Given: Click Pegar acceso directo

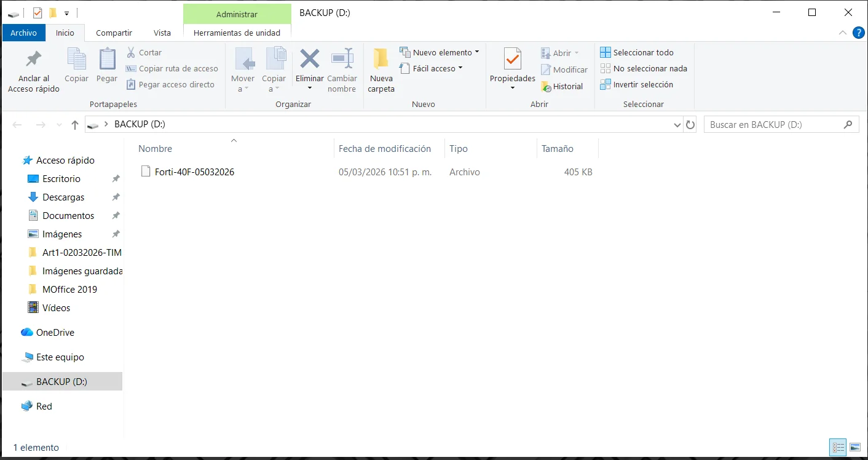Looking at the screenshot, I should point(170,85).
